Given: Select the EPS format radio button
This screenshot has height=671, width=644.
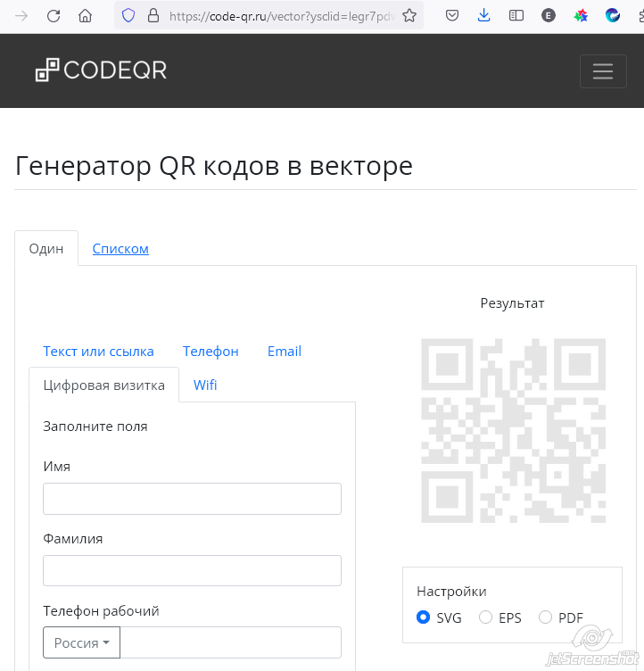Looking at the screenshot, I should 485,617.
